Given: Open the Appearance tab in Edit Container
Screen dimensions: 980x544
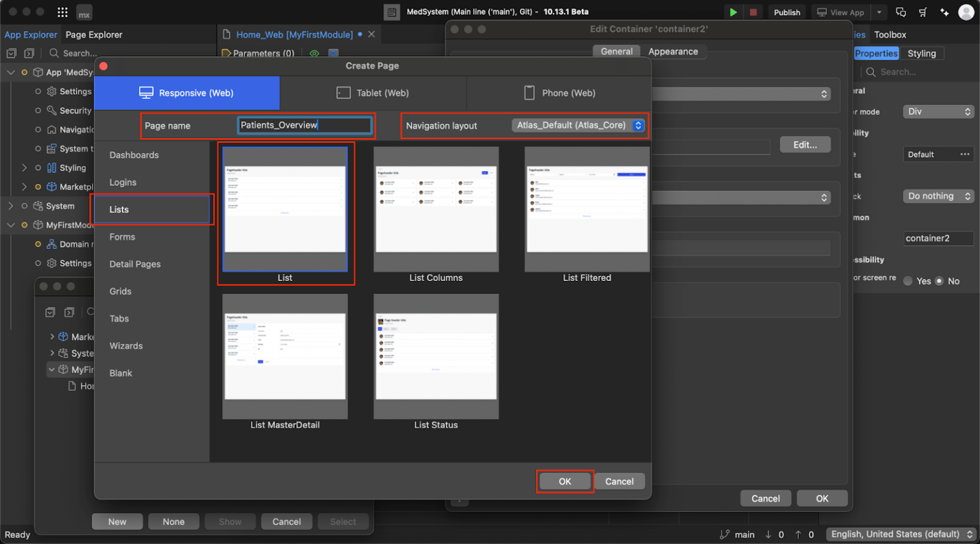Looking at the screenshot, I should click(x=674, y=51).
